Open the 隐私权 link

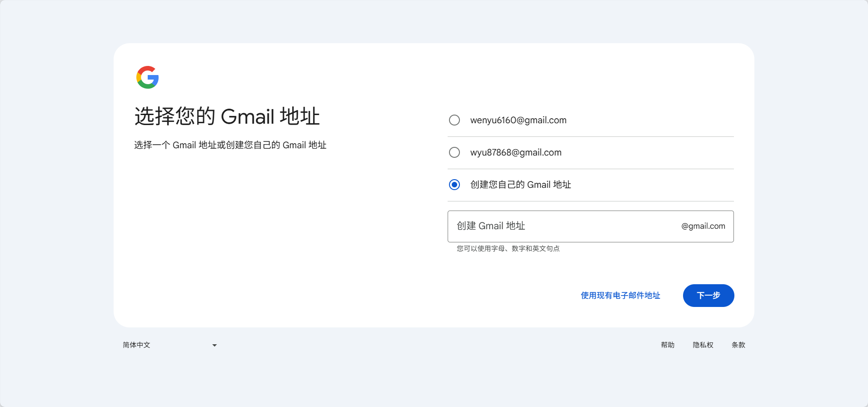point(703,345)
